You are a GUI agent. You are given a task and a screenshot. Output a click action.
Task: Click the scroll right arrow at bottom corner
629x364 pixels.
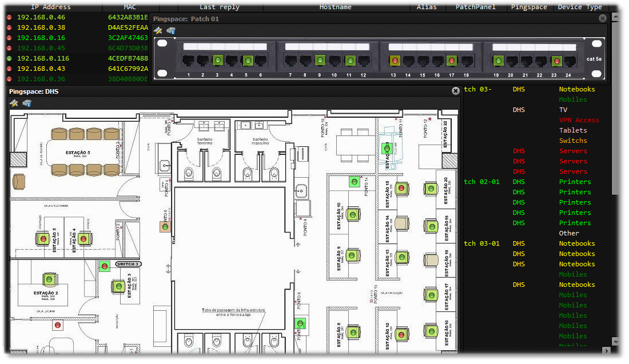[607, 350]
